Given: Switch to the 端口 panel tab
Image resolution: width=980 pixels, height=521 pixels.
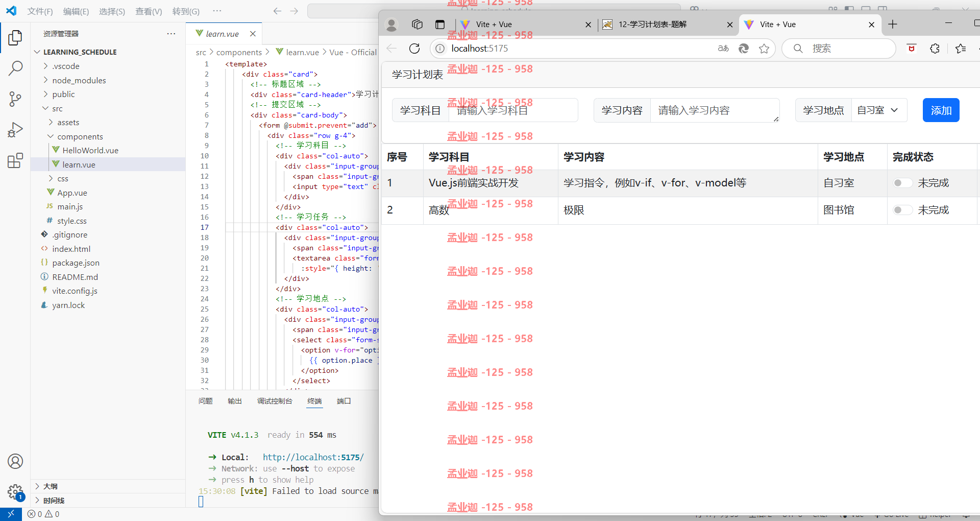Looking at the screenshot, I should point(344,401).
